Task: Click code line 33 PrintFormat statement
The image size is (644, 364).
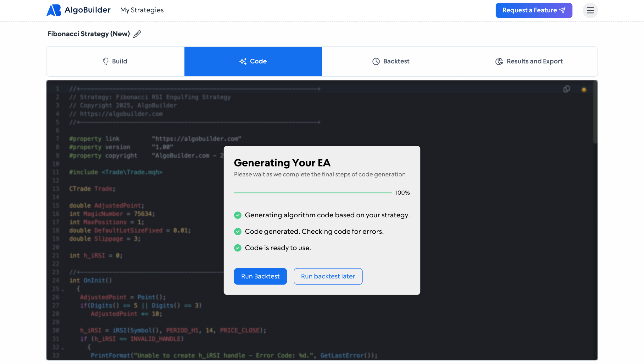Action: coord(234,356)
